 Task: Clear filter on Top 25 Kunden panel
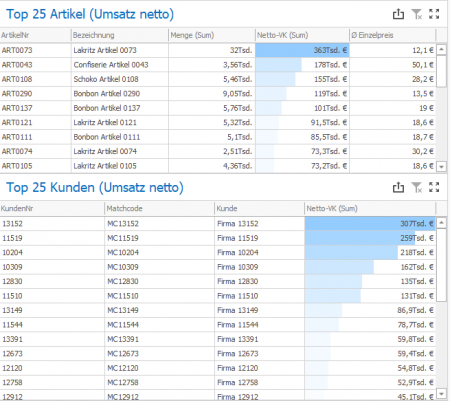417,187
